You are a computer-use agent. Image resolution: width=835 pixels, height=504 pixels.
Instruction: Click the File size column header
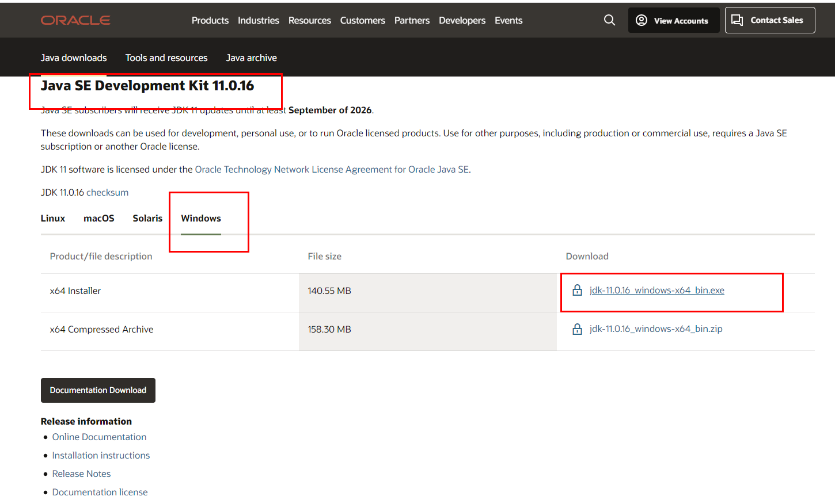pyautogui.click(x=324, y=256)
